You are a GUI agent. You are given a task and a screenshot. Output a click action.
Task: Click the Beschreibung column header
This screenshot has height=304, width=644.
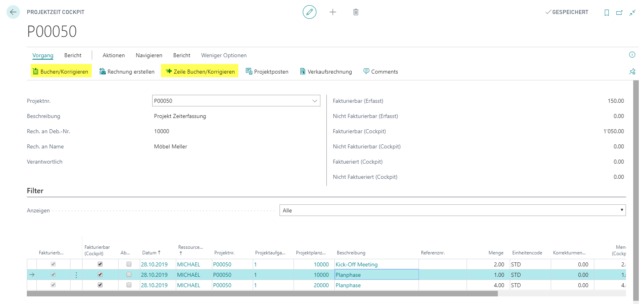tap(351, 253)
